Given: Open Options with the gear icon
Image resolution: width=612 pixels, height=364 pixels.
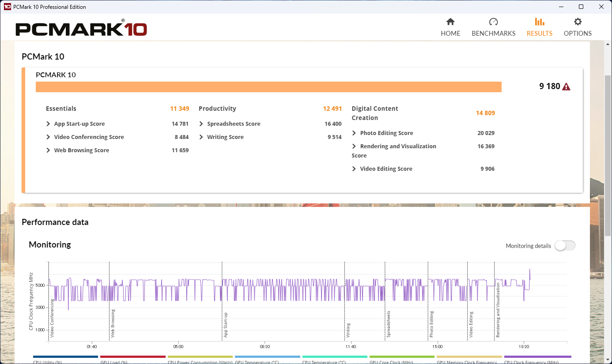Looking at the screenshot, I should [578, 22].
